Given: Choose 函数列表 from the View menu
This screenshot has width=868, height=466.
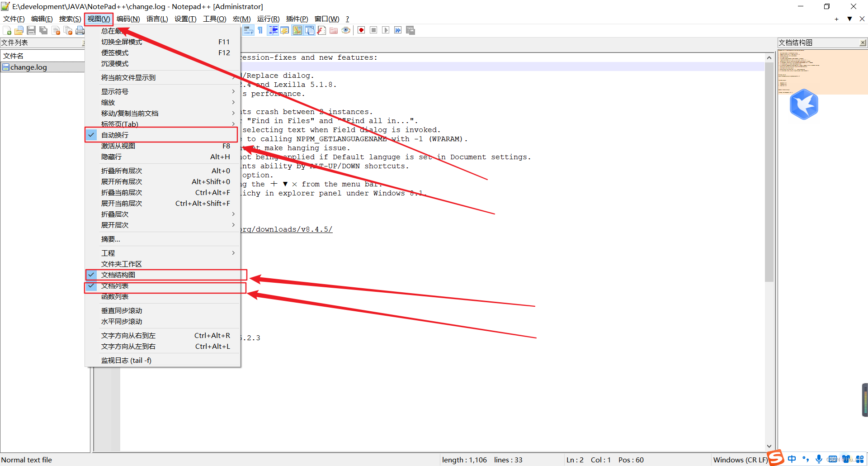Looking at the screenshot, I should tap(163, 296).
